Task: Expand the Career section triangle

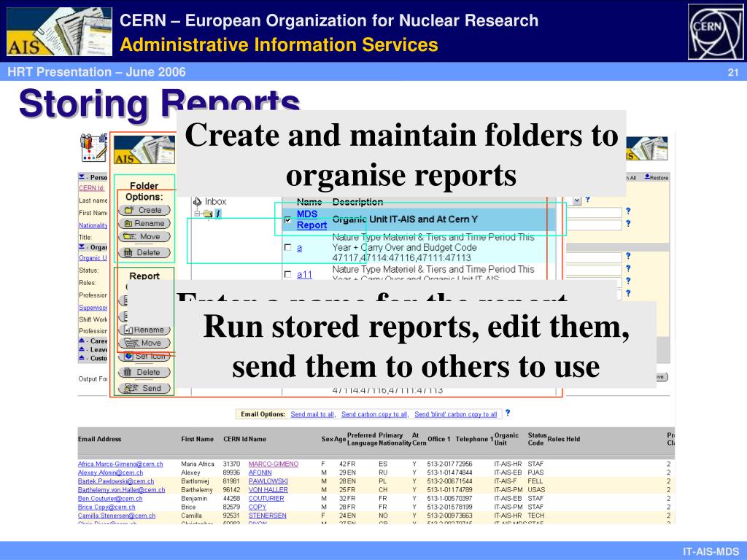Action: 82,341
